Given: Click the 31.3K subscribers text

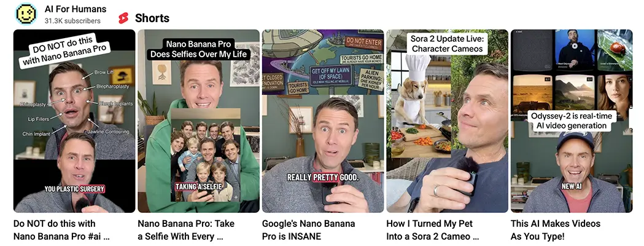Looking at the screenshot, I should pyautogui.click(x=72, y=20).
